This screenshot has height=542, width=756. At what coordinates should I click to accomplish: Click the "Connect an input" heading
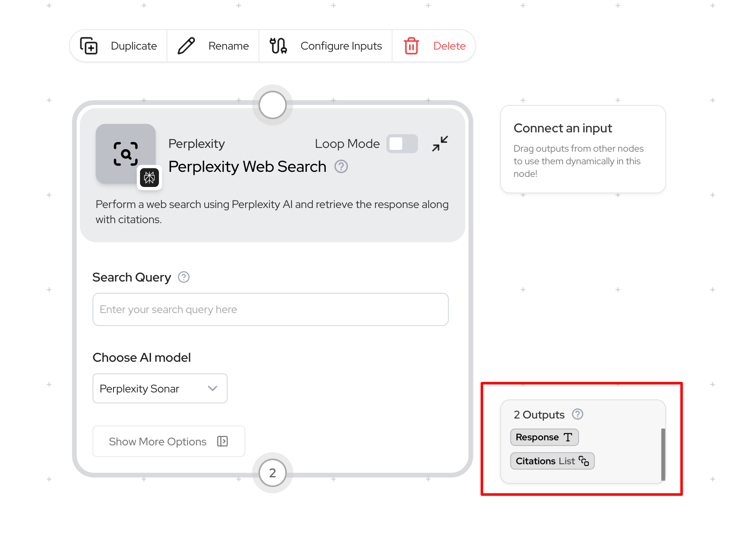coord(563,128)
